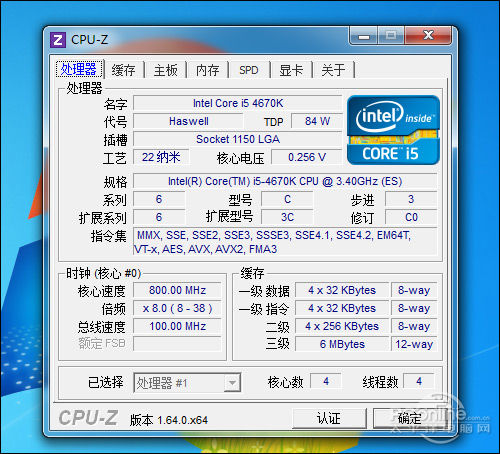Click the 核心数 value field
The image size is (500, 454).
[x=326, y=381]
